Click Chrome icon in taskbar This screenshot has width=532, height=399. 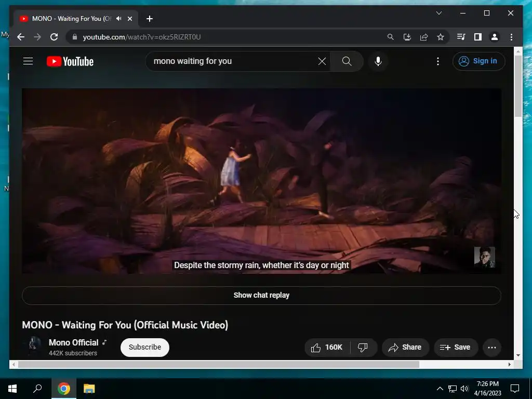coord(63,389)
